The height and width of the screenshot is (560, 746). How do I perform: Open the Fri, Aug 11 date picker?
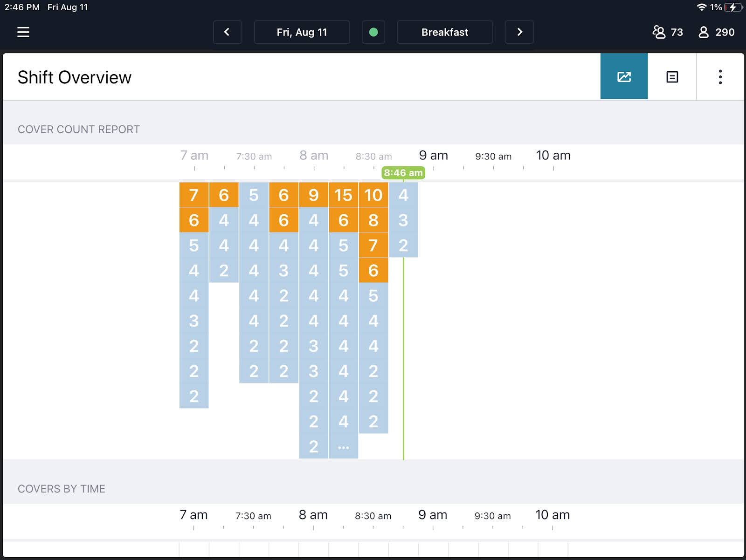(x=302, y=32)
